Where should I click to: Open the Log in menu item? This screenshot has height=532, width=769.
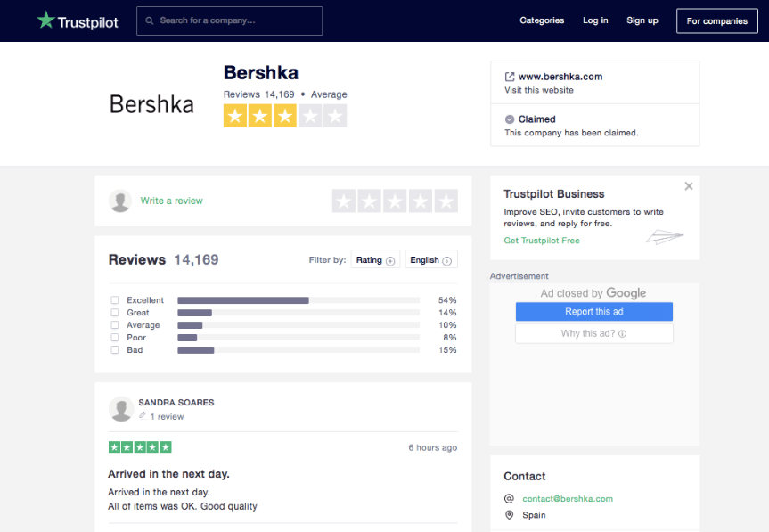(x=595, y=20)
